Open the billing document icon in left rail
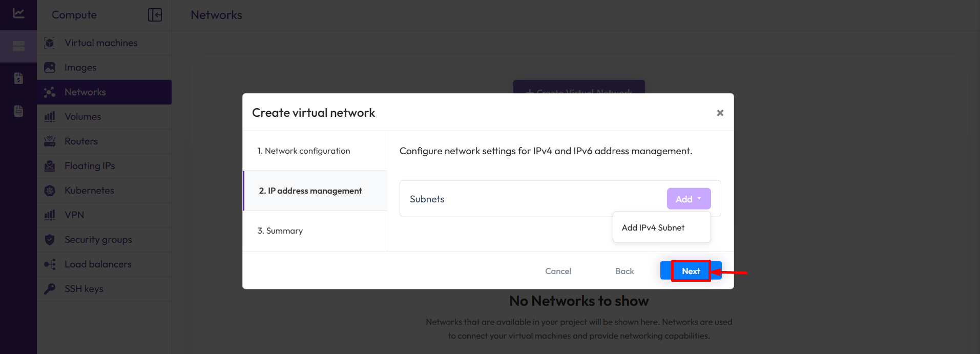 (x=18, y=78)
